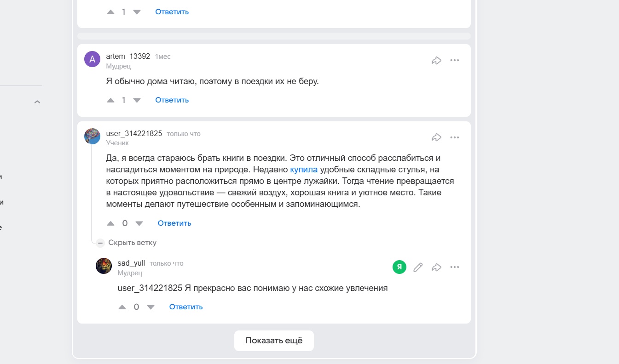Upvote the topmost visible comment
This screenshot has height=364, width=619.
coord(110,11)
